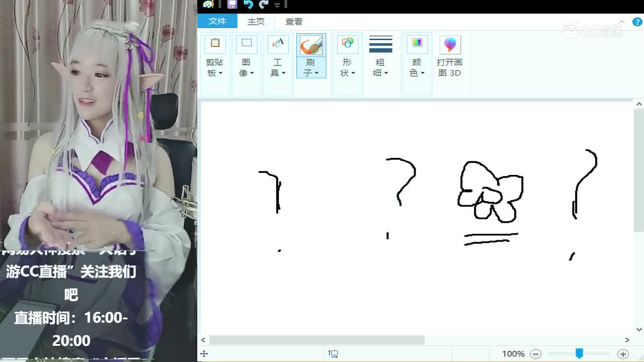Viewport: 644px width, 362px height.
Task: Click the blue Help question mark icon
Action: (637, 22)
